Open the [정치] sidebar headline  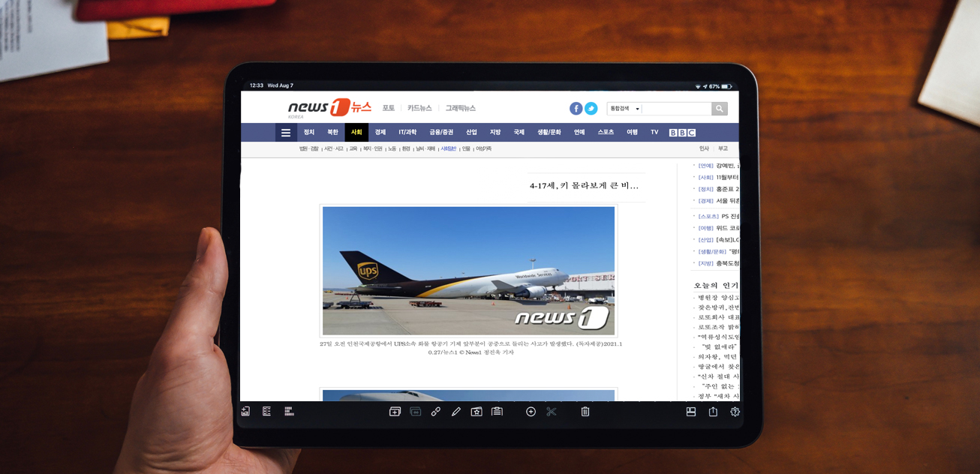click(x=718, y=190)
